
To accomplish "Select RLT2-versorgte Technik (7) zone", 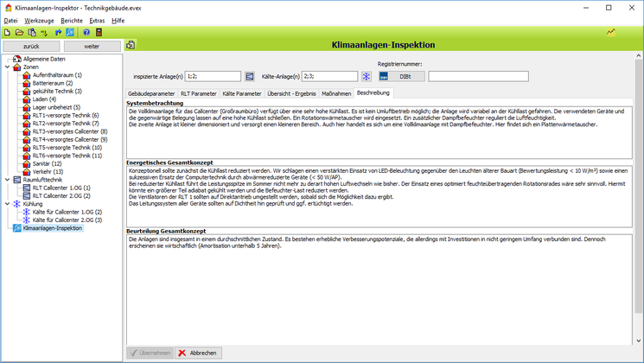I will click(x=66, y=124).
